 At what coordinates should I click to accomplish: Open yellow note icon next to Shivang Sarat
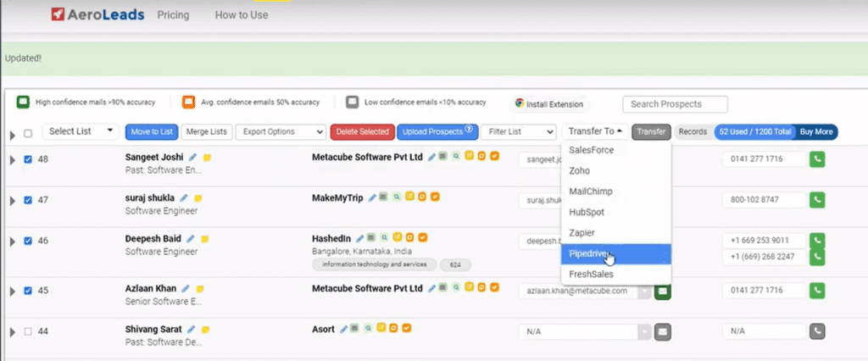(x=205, y=330)
